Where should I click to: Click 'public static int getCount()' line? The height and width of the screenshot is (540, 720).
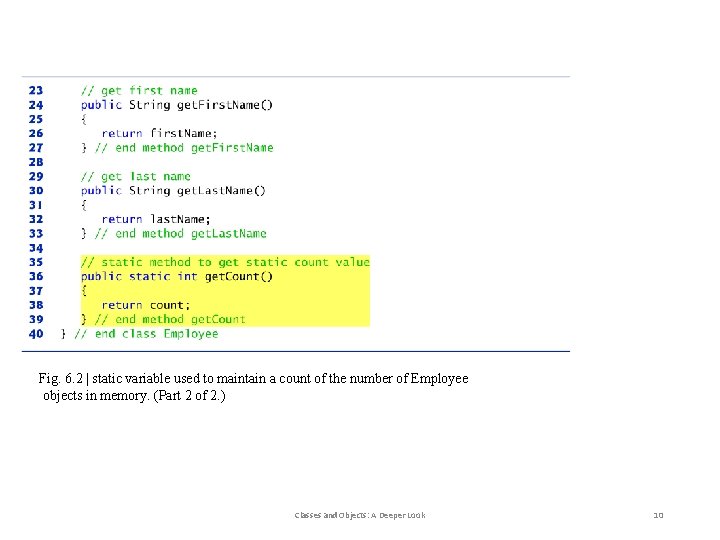(x=177, y=276)
